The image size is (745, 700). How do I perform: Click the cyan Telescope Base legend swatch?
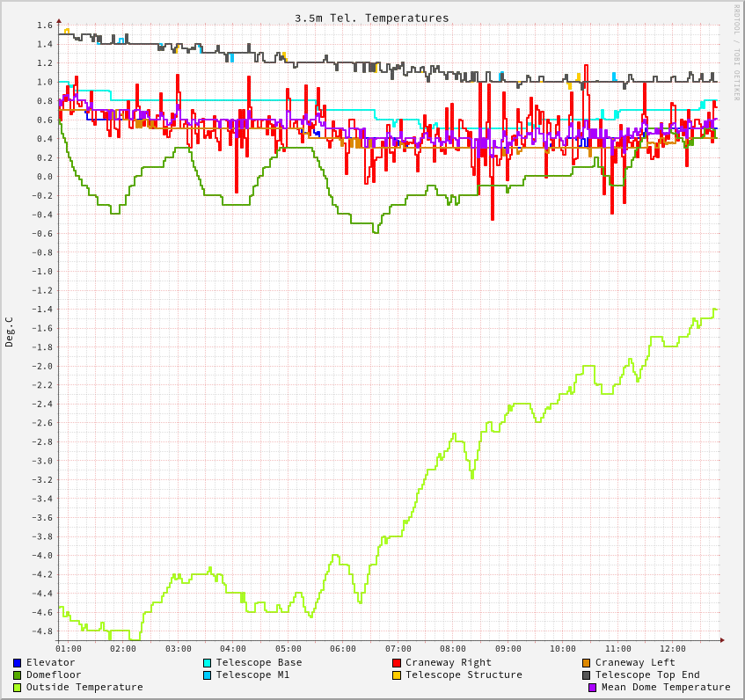pyautogui.click(x=208, y=663)
